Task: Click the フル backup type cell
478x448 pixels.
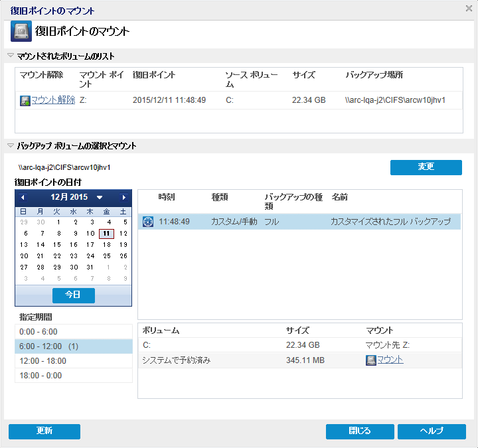Action: point(272,222)
